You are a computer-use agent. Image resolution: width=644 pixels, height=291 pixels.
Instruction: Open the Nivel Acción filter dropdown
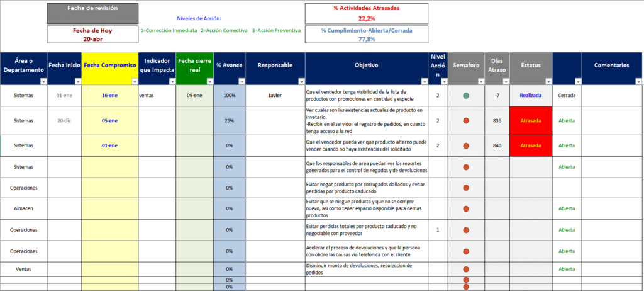444,81
